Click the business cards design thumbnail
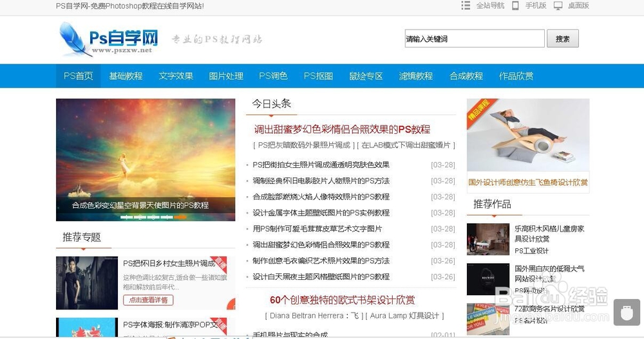The height and width of the screenshot is (339, 644). point(488,319)
